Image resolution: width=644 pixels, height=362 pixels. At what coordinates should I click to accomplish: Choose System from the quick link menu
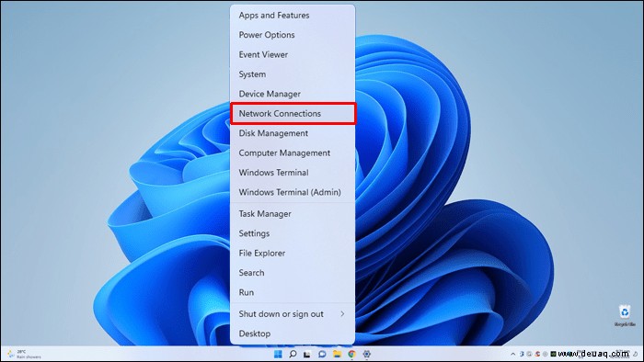coord(293,74)
